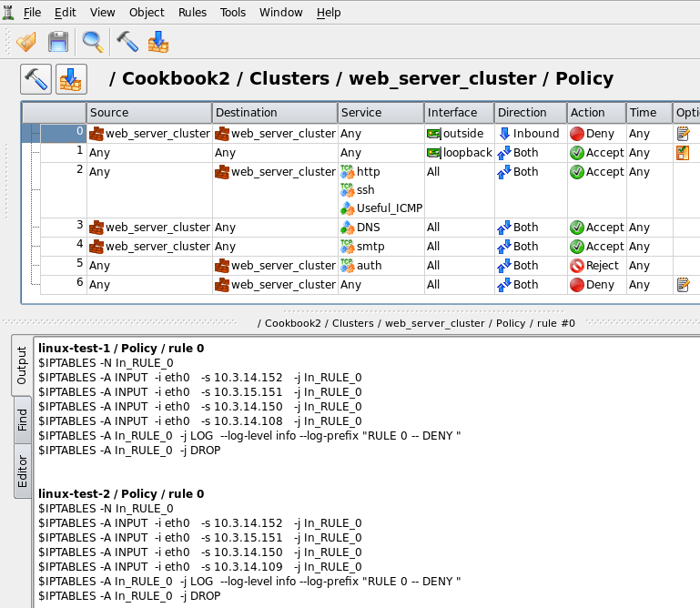Click web_server_cluster firewall icon in rule 0 source
Image resolution: width=700 pixels, height=608 pixels.
[96, 134]
